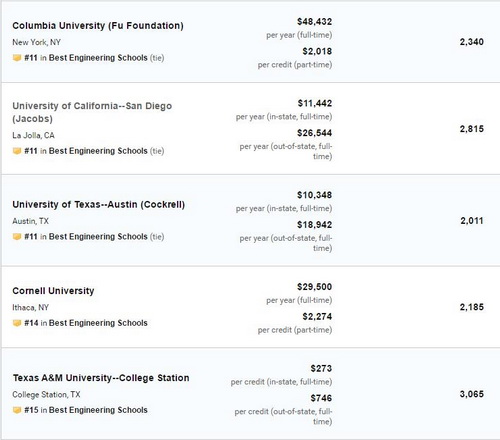This screenshot has width=500, height=440.
Task: Open Texas A&M University--College Station link
Action: 101,378
